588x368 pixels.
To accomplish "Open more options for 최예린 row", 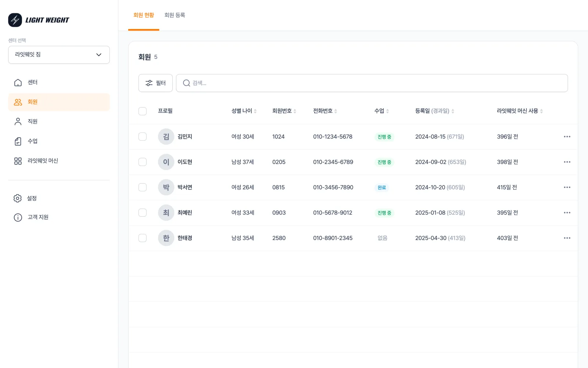I will [567, 213].
